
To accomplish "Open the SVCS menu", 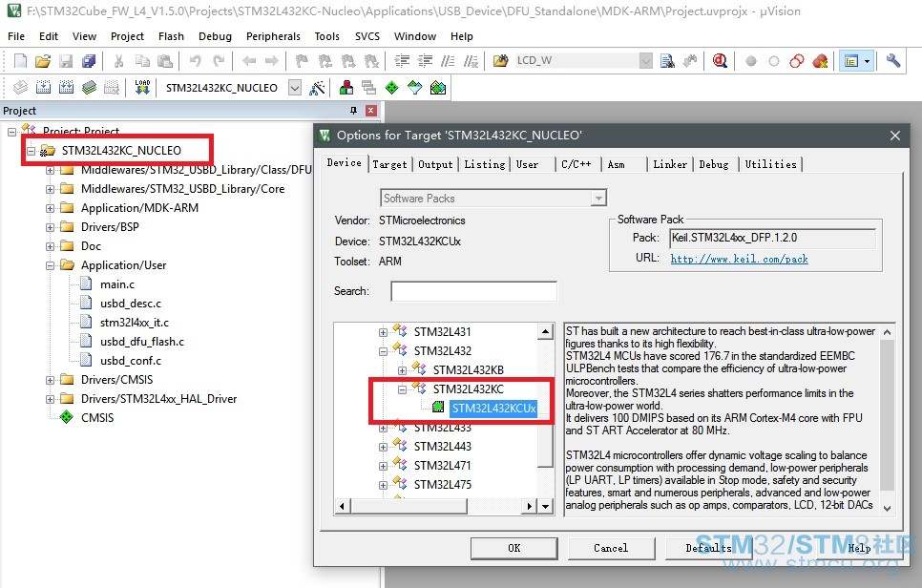I will tap(367, 36).
